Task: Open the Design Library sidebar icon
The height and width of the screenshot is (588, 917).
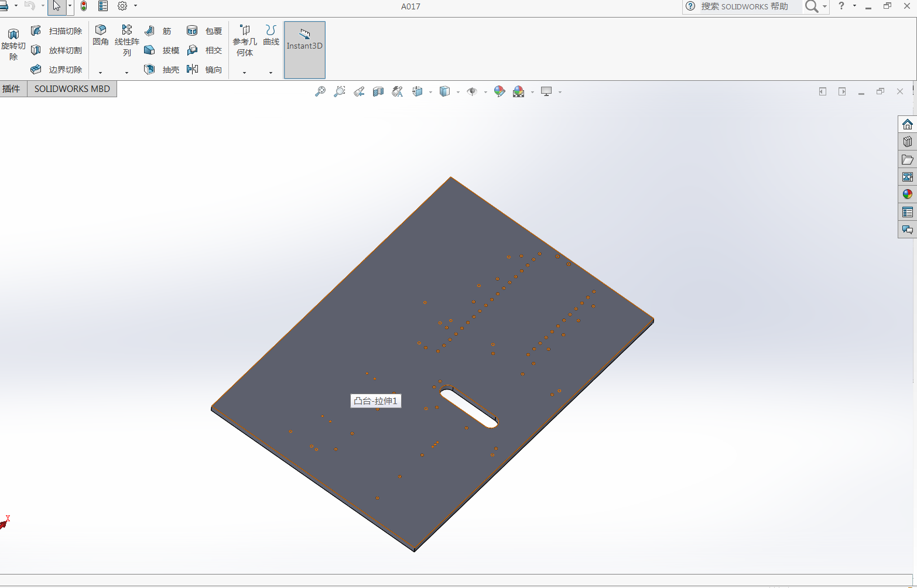Action: 908,142
